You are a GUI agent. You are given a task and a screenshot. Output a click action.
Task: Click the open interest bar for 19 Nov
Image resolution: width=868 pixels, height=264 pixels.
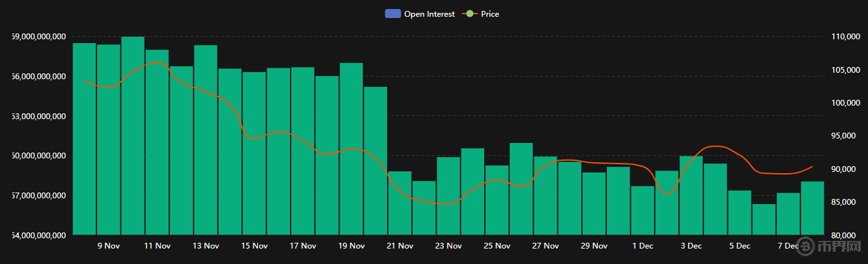(351, 148)
